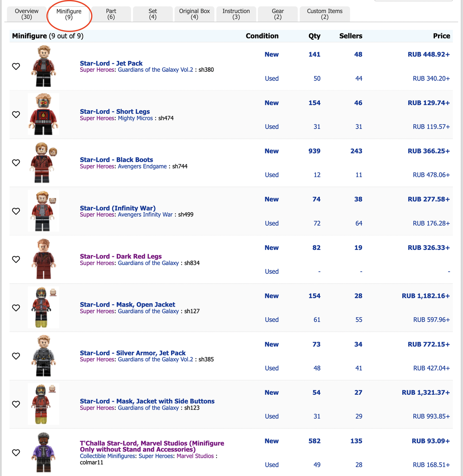Click Collectible Minifigures category link
Screen dimensions: 463x476
pos(107,456)
